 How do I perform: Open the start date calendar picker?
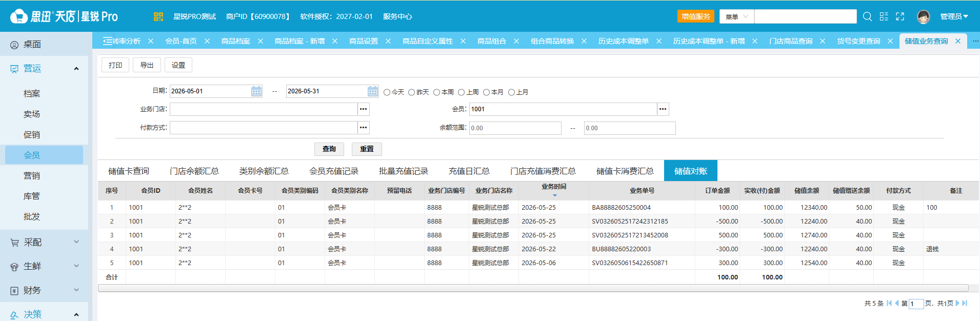pyautogui.click(x=256, y=91)
